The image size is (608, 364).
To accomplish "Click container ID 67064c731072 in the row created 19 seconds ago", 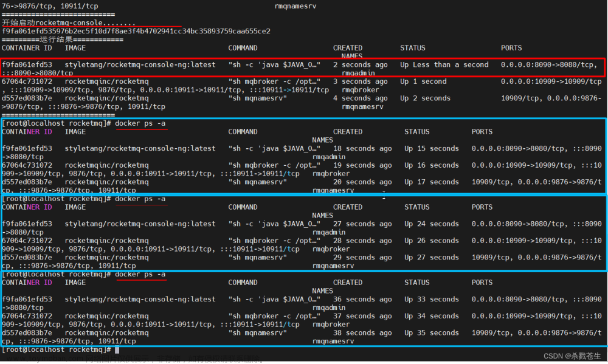I will (x=27, y=165).
